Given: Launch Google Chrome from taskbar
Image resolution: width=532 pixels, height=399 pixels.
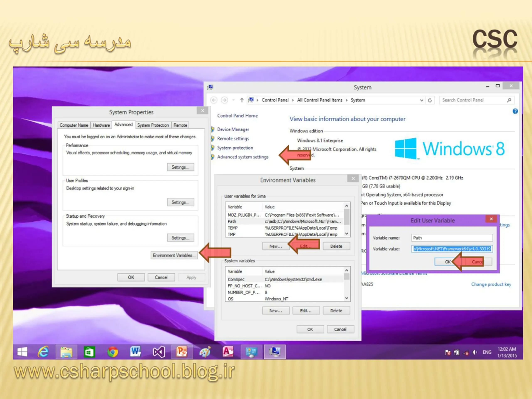Looking at the screenshot, I should [112, 352].
